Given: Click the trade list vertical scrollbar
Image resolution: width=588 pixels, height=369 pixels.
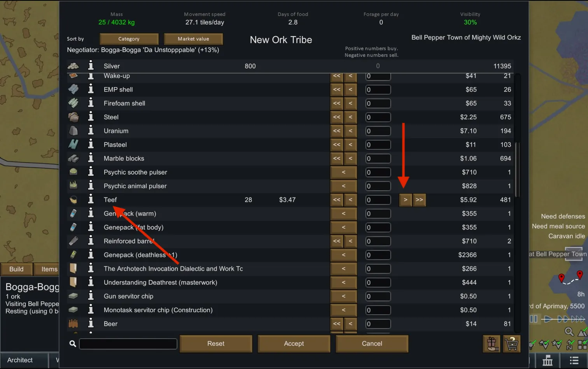Looking at the screenshot, I should point(517,170).
